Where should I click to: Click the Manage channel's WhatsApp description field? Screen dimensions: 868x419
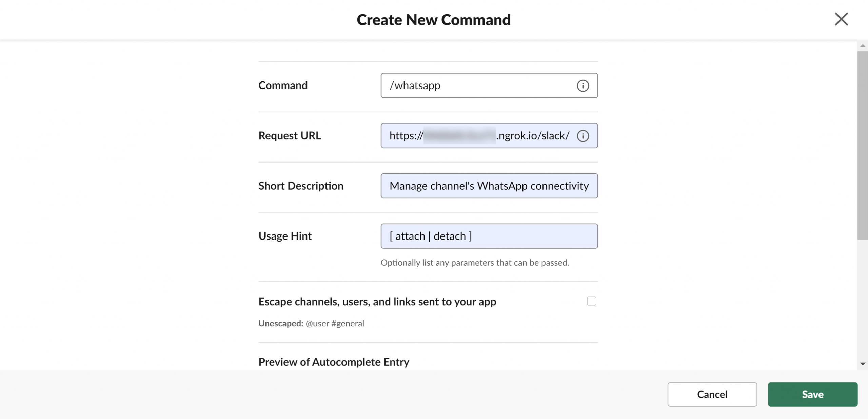[489, 186]
